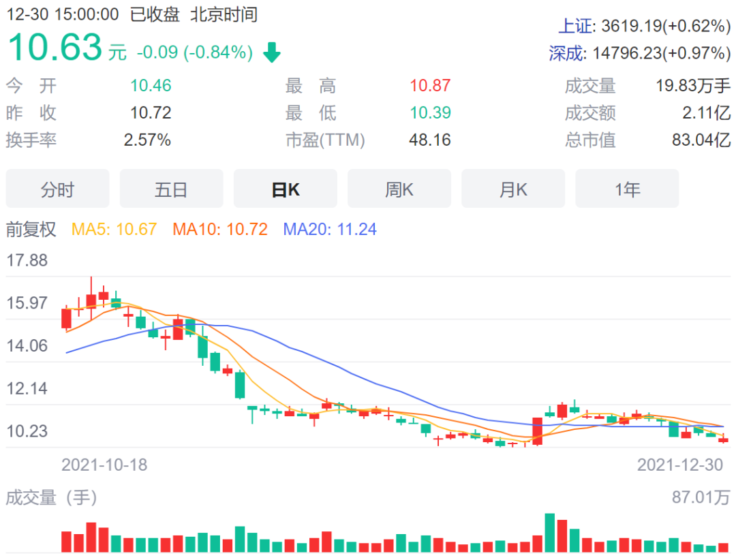Click the change value -0.09 (-0.84%)
The width and height of the screenshot is (736, 560).
(195, 52)
